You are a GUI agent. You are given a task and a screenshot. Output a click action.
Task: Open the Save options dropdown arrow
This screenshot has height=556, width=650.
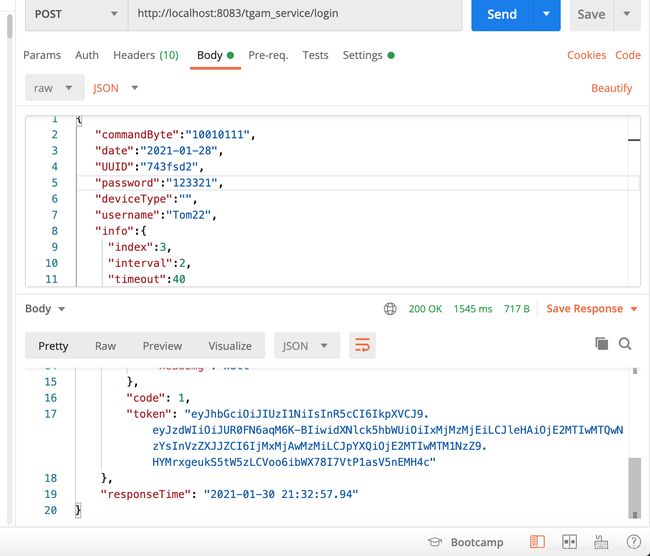pyautogui.click(x=627, y=14)
